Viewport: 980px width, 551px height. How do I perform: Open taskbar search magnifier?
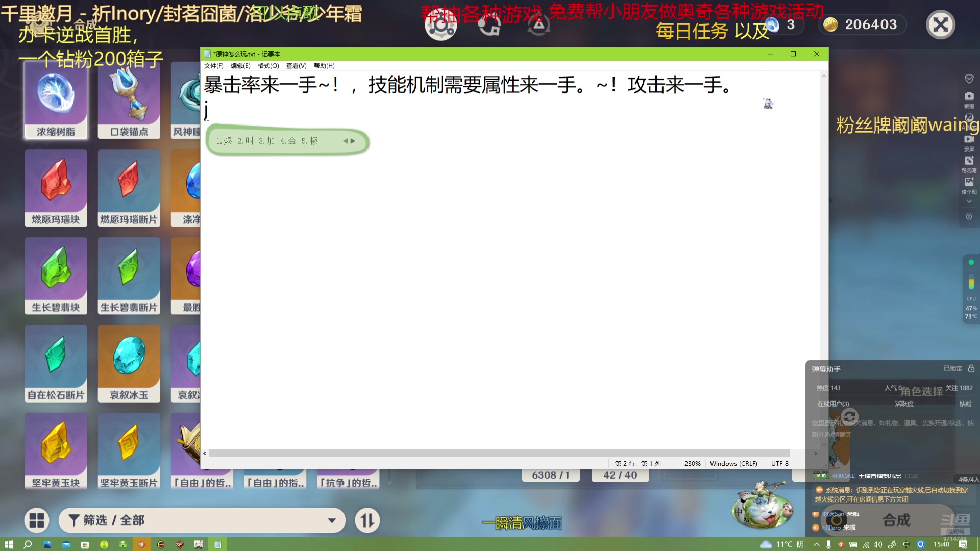(28, 544)
